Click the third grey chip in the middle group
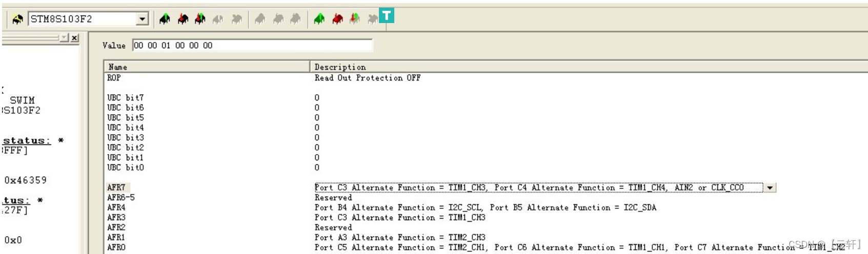 point(296,19)
